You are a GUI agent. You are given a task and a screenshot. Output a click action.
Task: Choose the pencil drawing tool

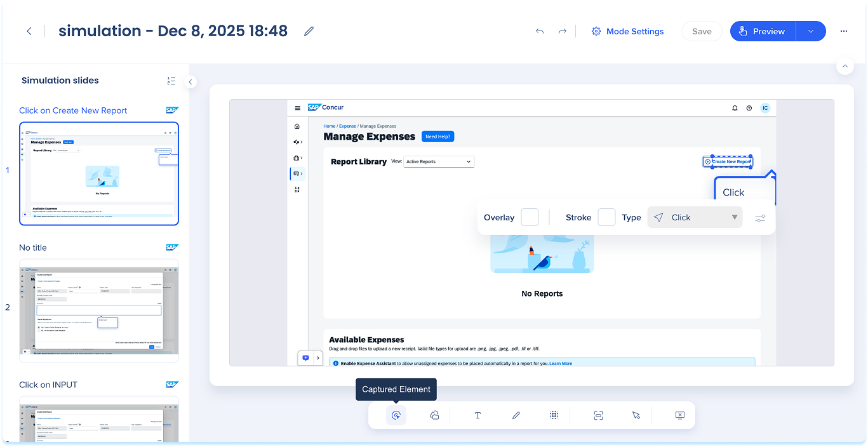516,415
